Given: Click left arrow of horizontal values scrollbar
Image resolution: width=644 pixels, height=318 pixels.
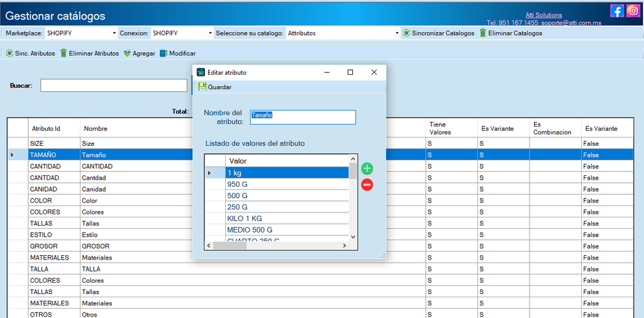Looking at the screenshot, I should (x=209, y=245).
